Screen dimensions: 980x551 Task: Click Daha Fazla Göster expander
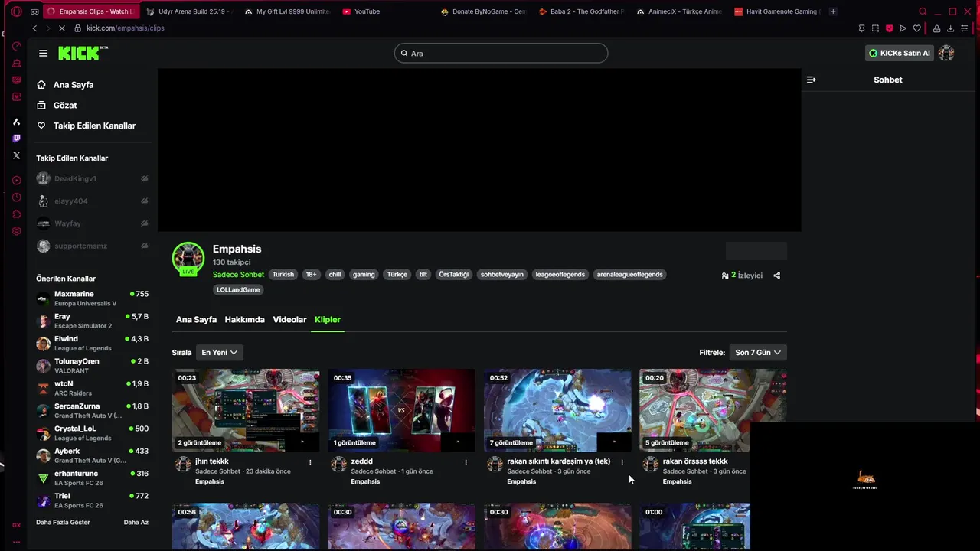(x=63, y=523)
